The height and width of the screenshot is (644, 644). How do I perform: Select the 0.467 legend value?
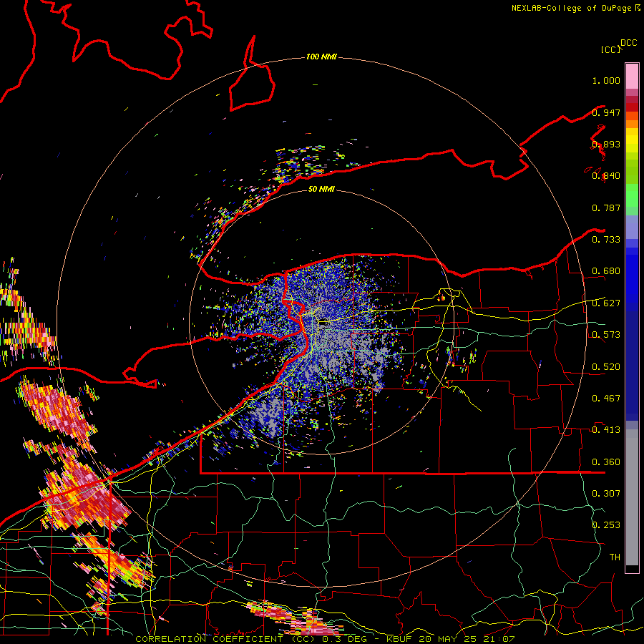coord(606,398)
